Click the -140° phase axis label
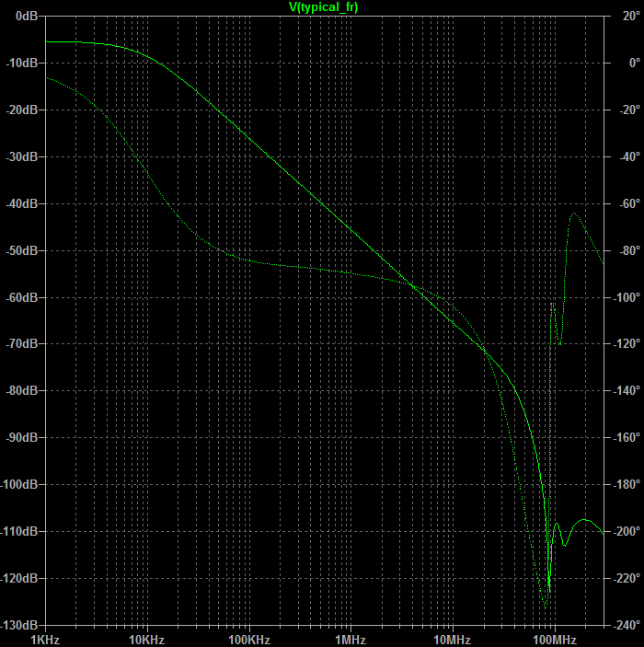Image resolution: width=644 pixels, height=647 pixels. click(x=627, y=391)
